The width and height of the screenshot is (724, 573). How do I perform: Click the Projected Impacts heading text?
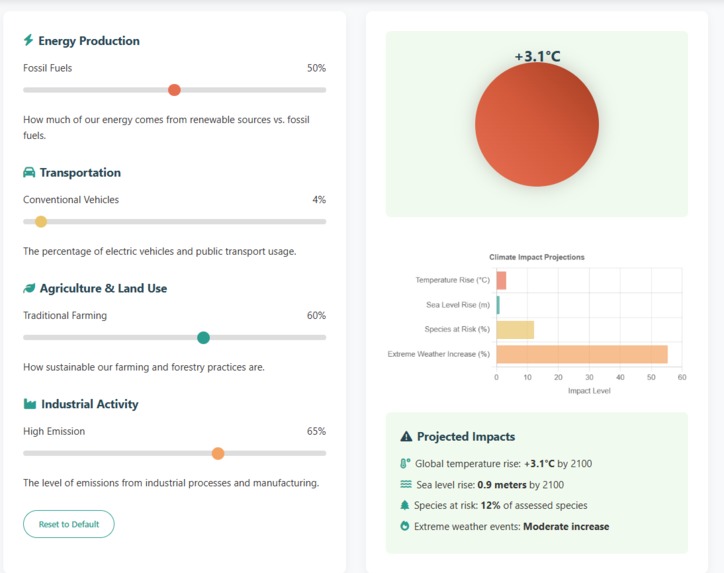(x=466, y=436)
